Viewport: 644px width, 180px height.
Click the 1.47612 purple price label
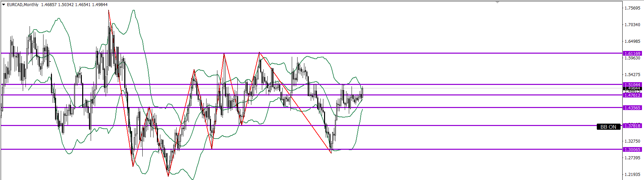632,95
